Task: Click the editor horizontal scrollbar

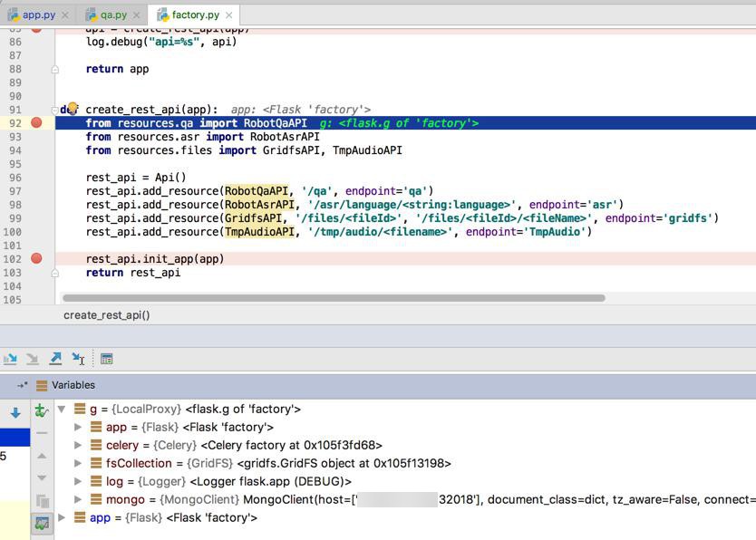Action: (333, 297)
